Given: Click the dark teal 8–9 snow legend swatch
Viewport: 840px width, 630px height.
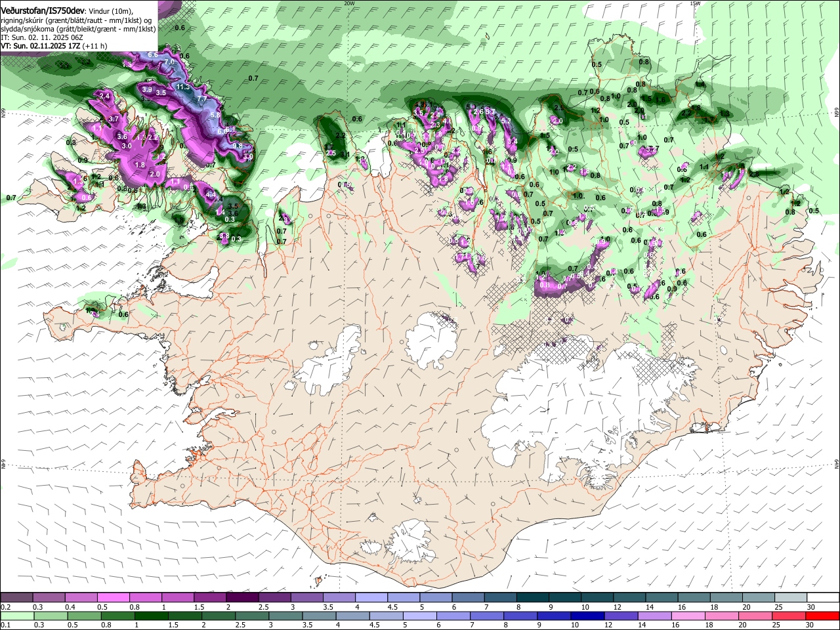Looking at the screenshot, I should (x=532, y=598).
